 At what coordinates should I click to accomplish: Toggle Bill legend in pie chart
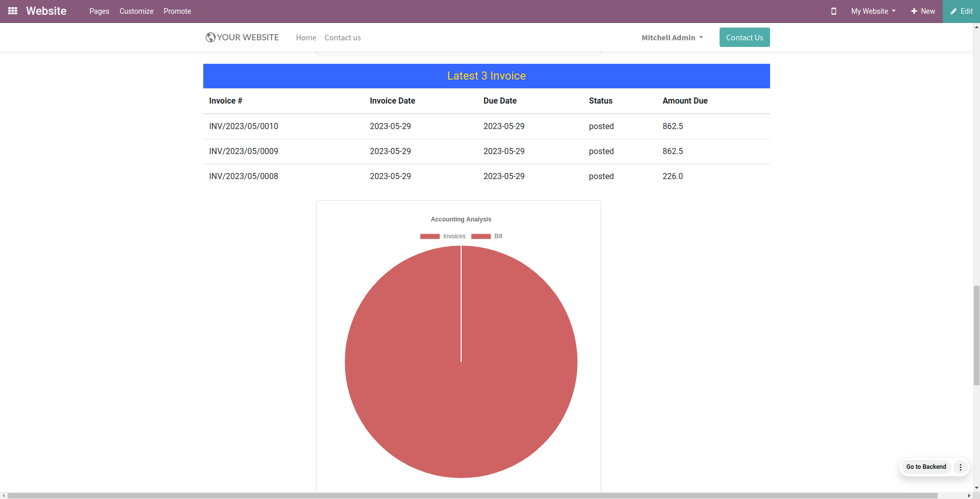point(487,236)
